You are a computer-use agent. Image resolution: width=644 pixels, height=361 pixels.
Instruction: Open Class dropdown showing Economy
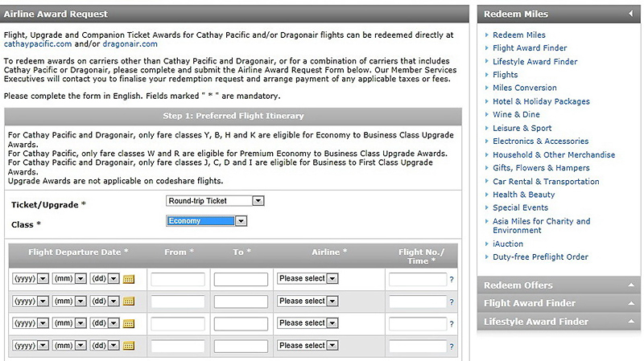pos(206,221)
